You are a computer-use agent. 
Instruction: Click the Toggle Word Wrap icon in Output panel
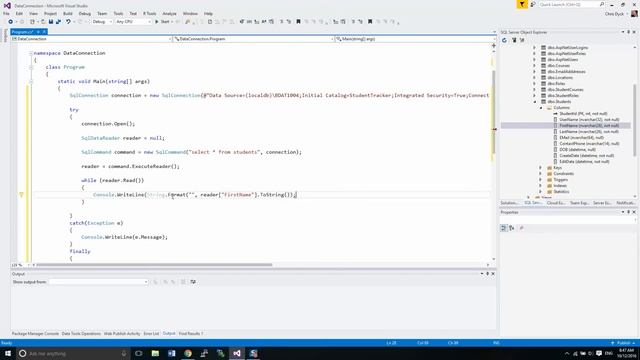[193, 282]
